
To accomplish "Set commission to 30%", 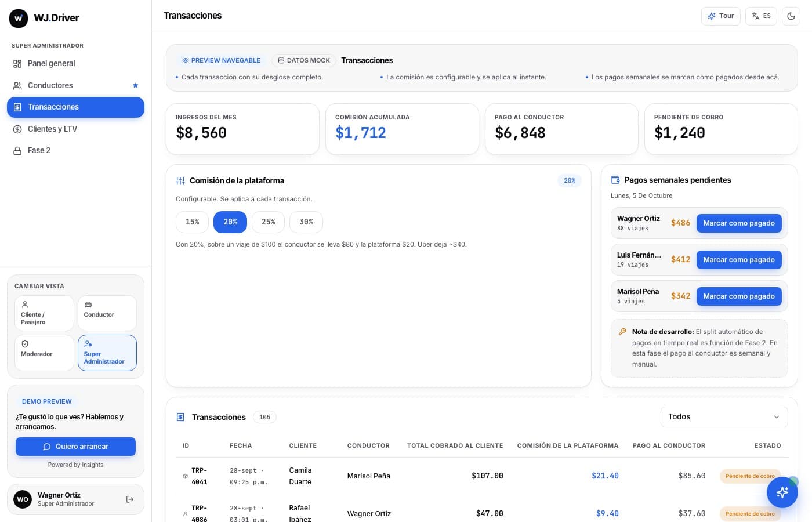I will coord(306,222).
